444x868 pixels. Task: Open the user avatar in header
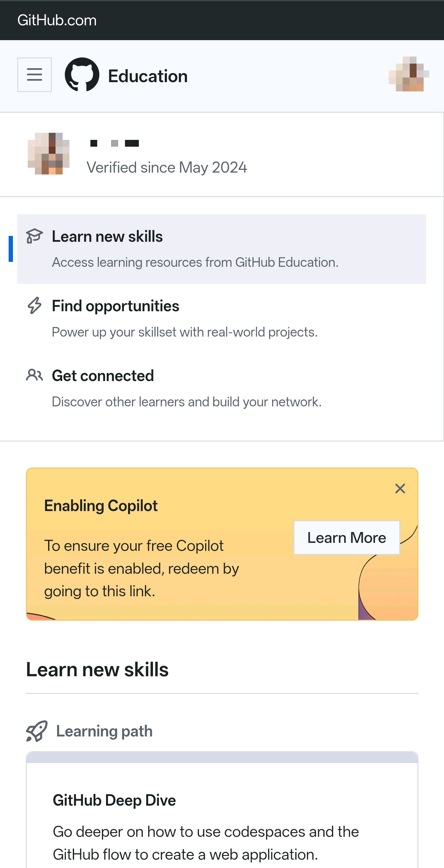[409, 74]
